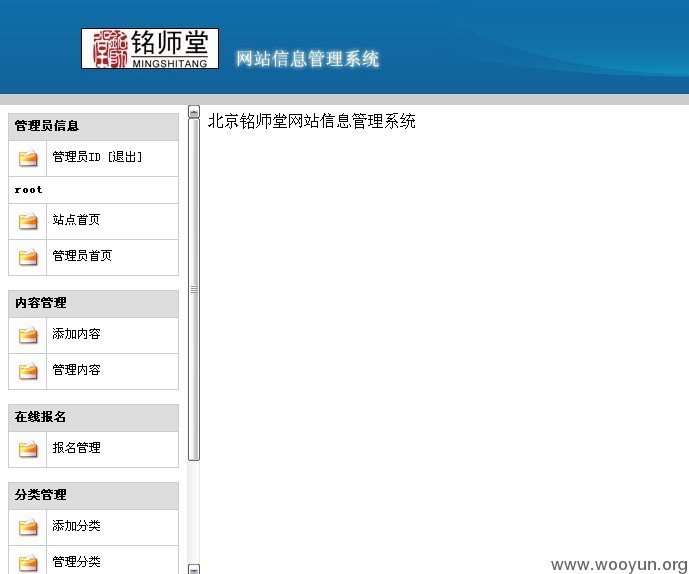Viewport: 689px width, 574px height.
Task: Click the 内容管理 section header
Action: [93, 303]
